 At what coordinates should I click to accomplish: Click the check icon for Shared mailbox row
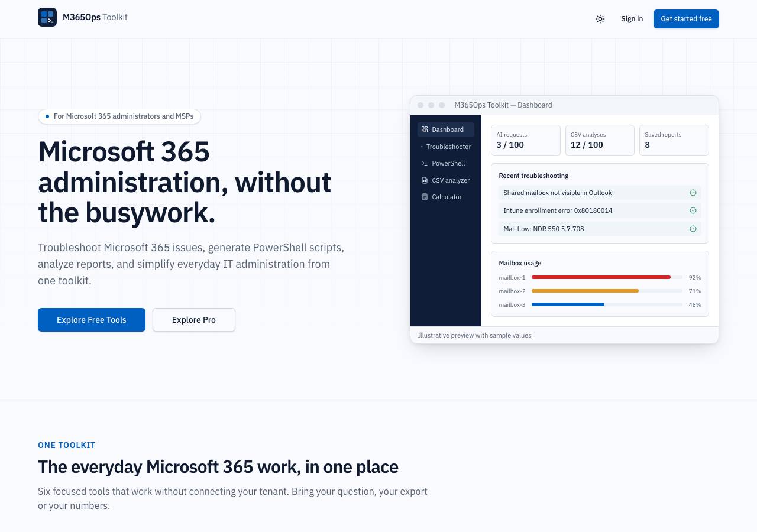[x=693, y=193]
